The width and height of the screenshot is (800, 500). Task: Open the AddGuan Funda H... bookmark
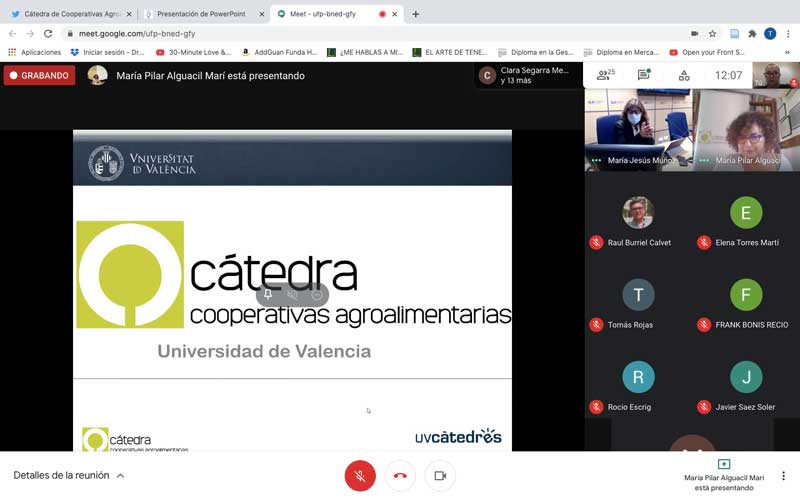point(279,52)
